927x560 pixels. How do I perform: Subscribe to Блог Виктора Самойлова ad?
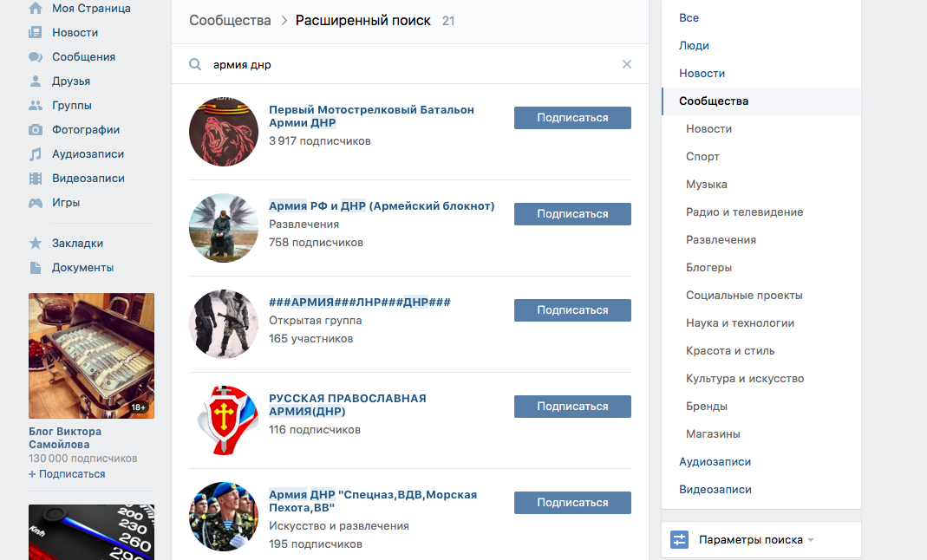pyautogui.click(x=67, y=474)
